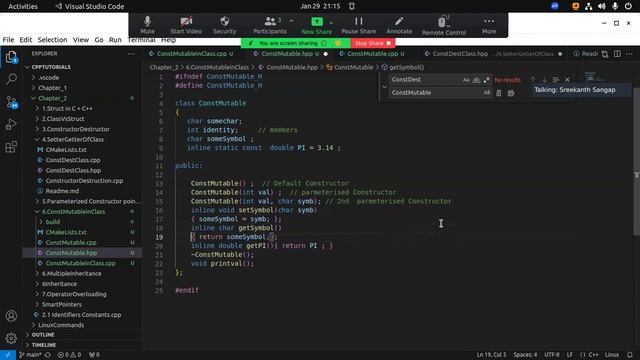Click Start Video in Zoom toolbar
The width and height of the screenshot is (640, 360).
coord(186,25)
